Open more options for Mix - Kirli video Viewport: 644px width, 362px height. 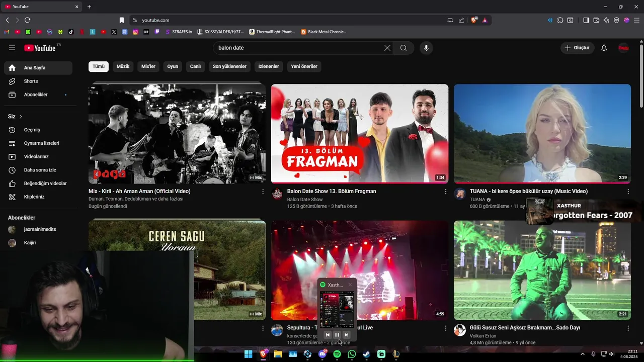(263, 192)
